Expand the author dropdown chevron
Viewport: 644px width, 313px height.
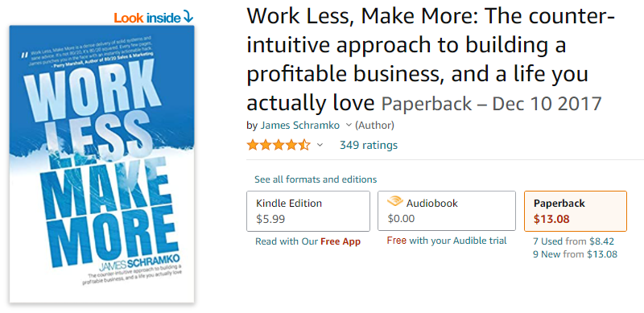tap(349, 125)
